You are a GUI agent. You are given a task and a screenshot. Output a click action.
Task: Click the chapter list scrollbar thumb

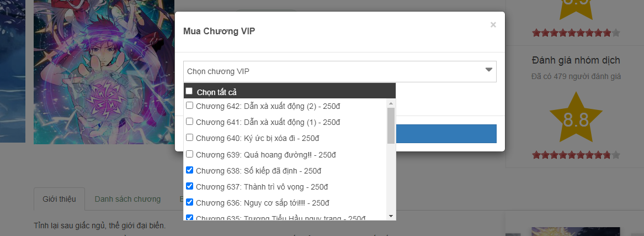click(391, 125)
